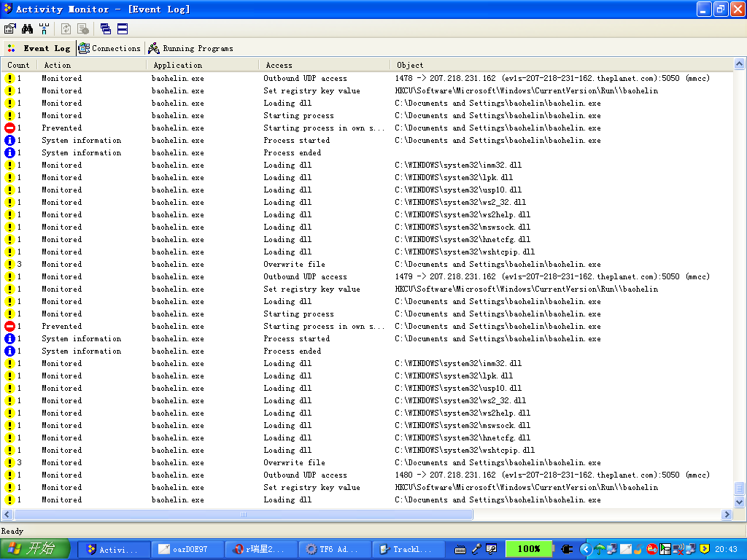This screenshot has width=747, height=560.
Task: Switch to the Trackl... taskbar window
Action: (409, 549)
